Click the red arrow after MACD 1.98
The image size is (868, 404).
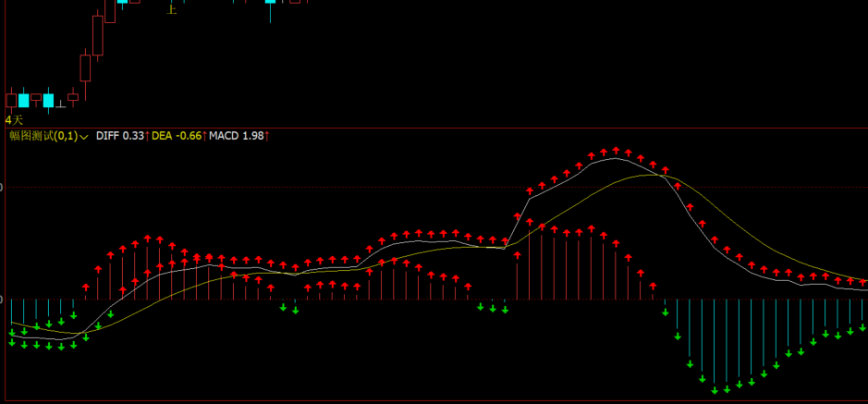pos(267,136)
